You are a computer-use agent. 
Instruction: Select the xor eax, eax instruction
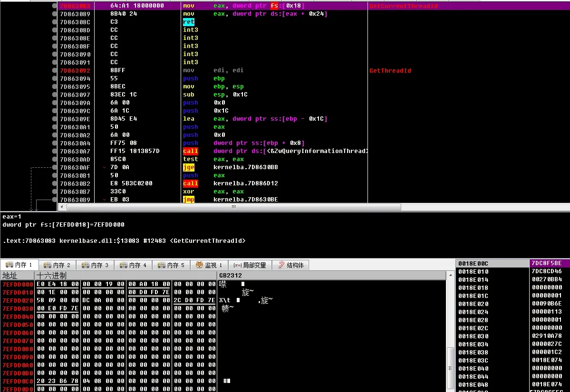point(213,191)
